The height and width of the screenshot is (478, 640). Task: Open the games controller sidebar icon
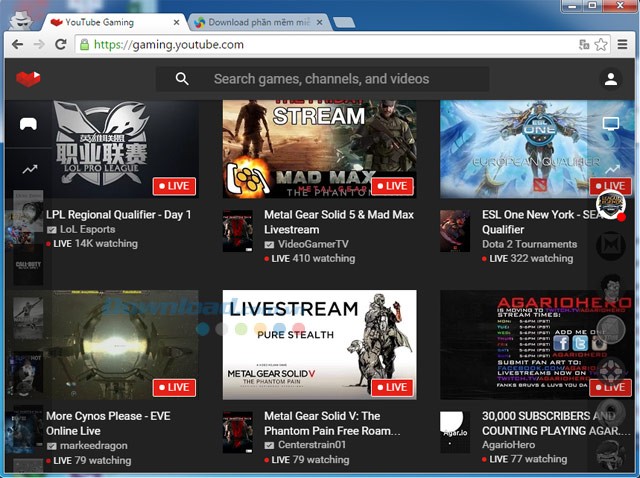pos(29,124)
